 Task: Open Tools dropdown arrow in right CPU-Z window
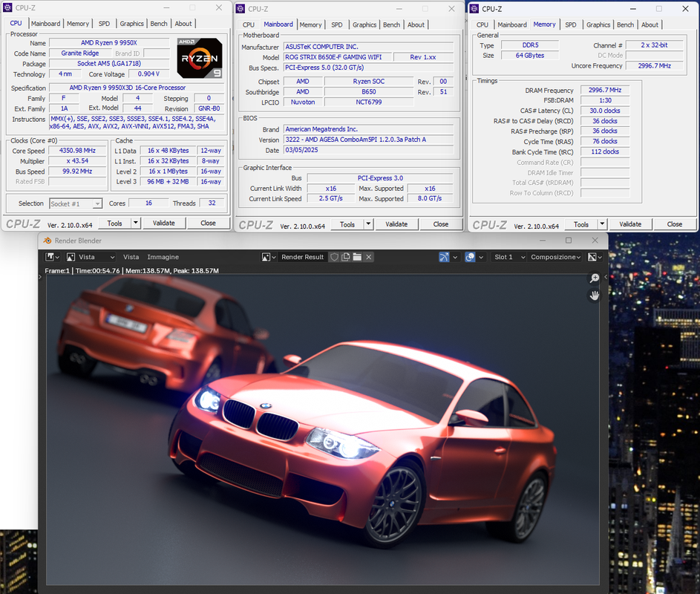602,224
